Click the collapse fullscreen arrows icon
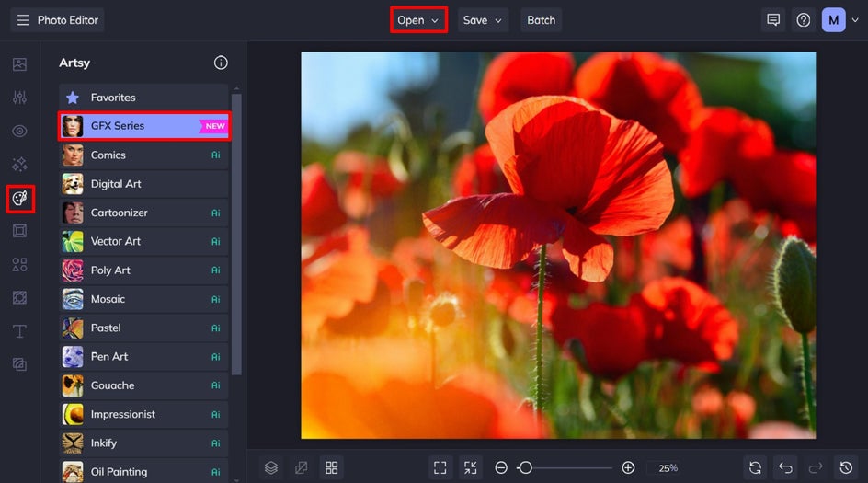Screen dimensions: 868x483 471,468
